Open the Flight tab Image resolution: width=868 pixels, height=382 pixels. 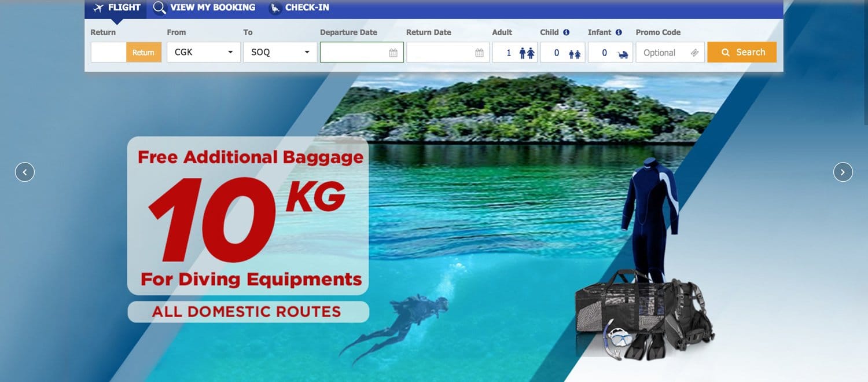point(116,8)
